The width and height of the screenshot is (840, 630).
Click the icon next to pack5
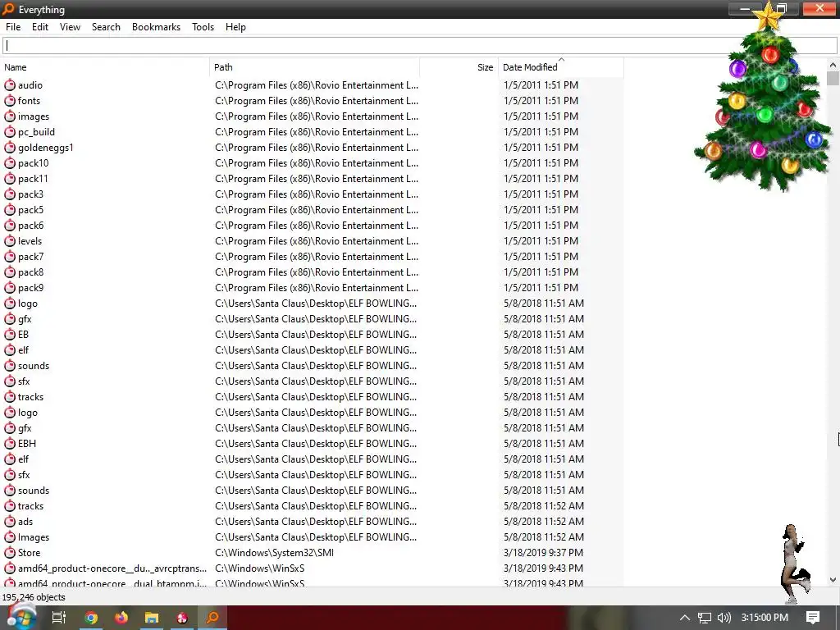pos(10,209)
